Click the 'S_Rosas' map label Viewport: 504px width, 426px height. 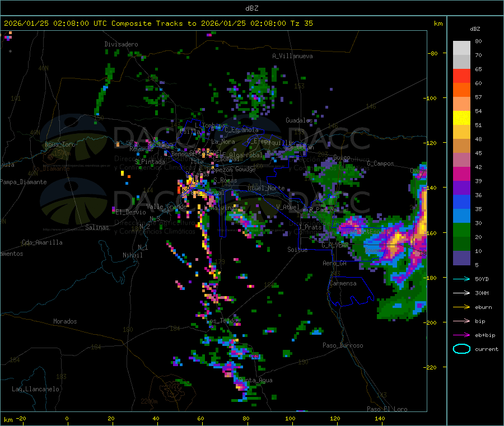coord(225,180)
